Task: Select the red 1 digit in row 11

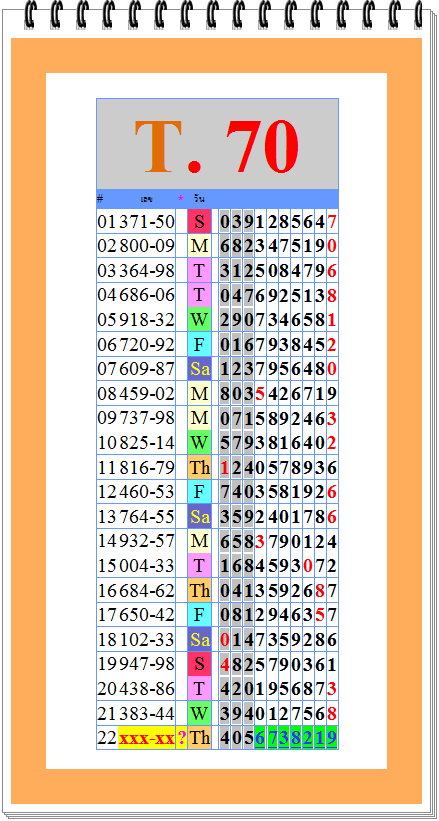Action: pyautogui.click(x=224, y=468)
